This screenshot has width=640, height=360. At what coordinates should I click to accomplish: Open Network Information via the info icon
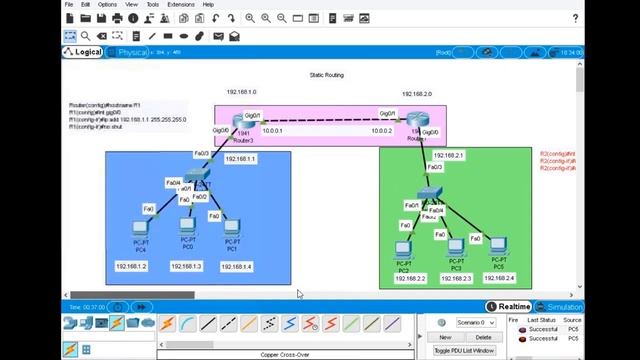133,18
